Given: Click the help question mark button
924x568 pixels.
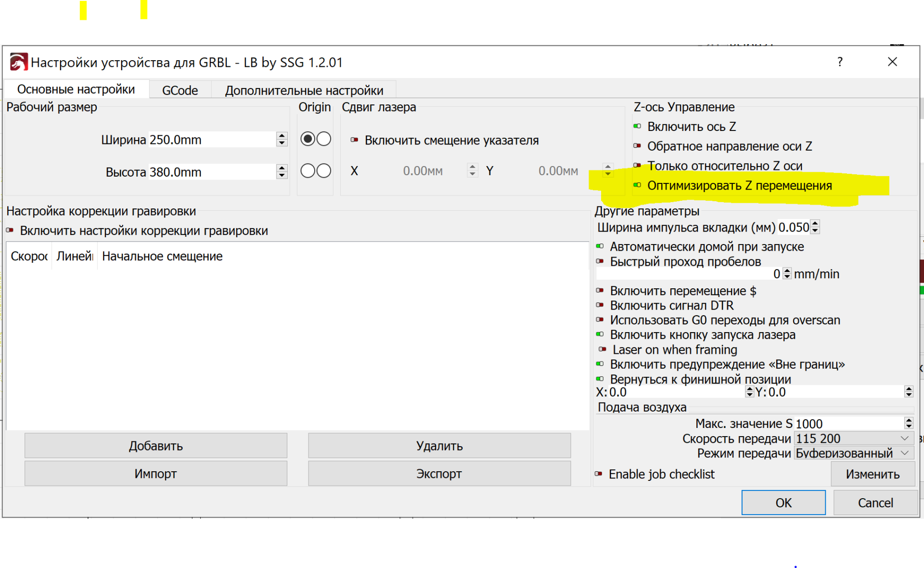Looking at the screenshot, I should 840,62.
